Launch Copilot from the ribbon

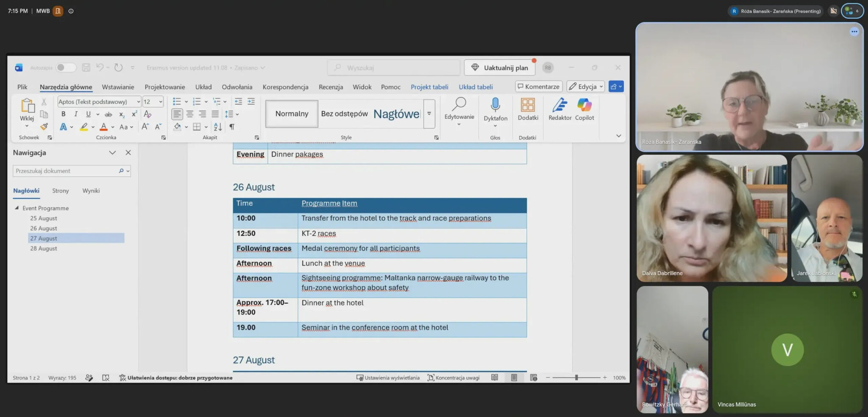[x=584, y=109]
